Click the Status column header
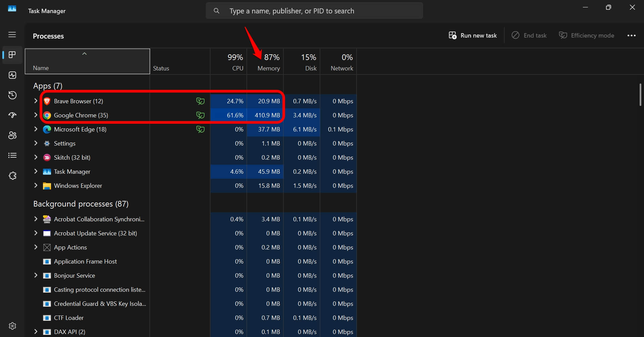This screenshot has height=337, width=644. [x=180, y=62]
